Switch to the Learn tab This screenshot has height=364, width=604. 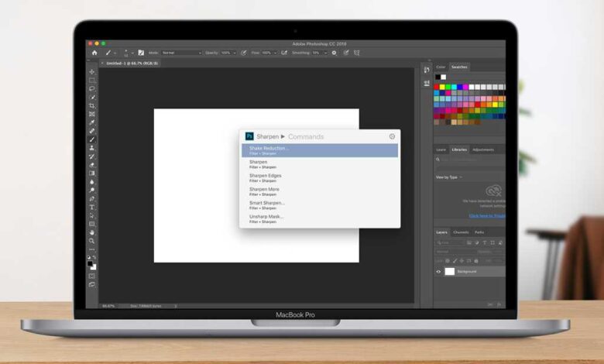pyautogui.click(x=441, y=149)
